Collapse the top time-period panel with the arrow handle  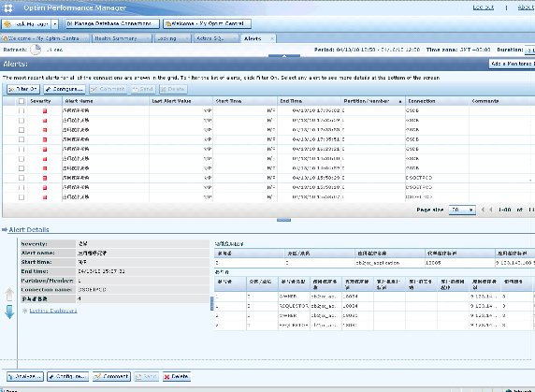284,55
